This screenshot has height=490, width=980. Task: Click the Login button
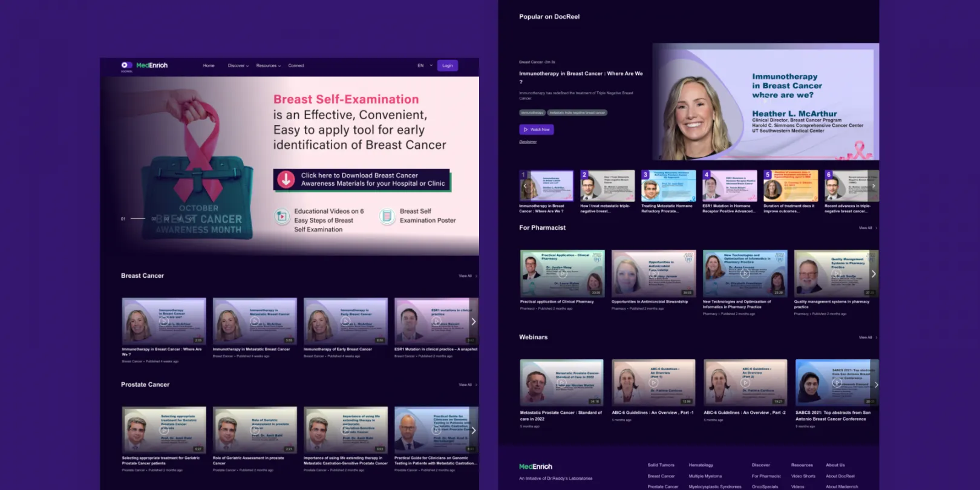pos(447,65)
